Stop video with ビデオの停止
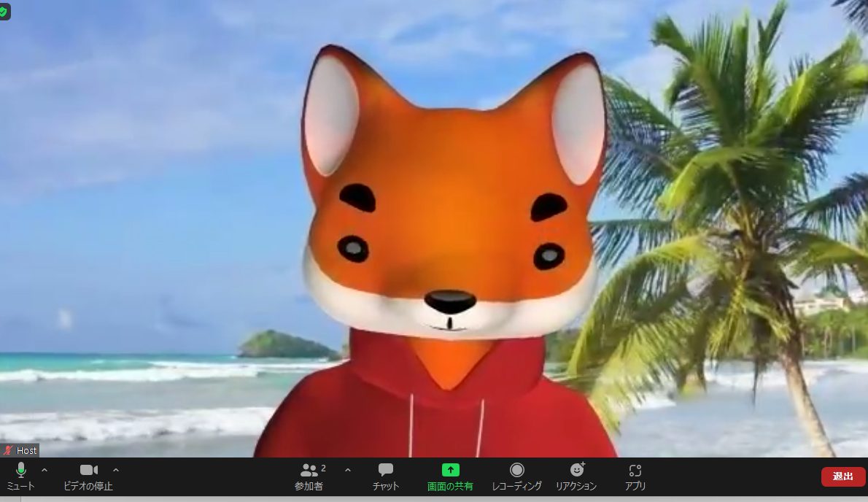Screen dimensions: 868x502 point(88,477)
